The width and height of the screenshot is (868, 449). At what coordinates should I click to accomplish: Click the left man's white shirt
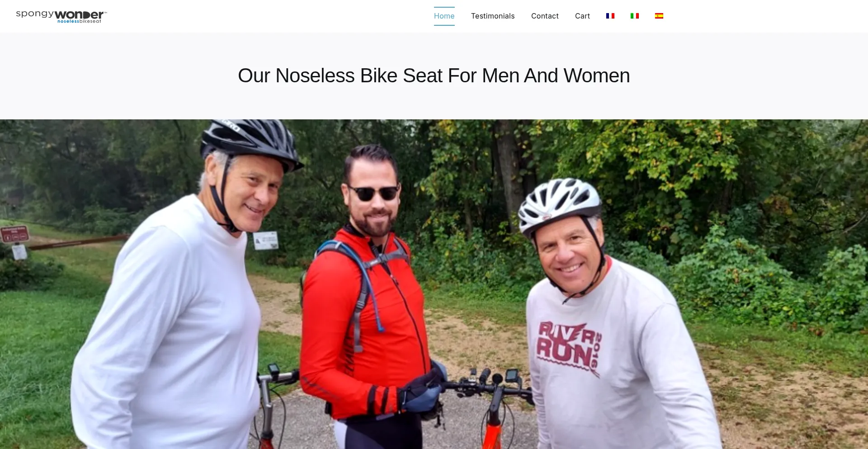point(167,326)
